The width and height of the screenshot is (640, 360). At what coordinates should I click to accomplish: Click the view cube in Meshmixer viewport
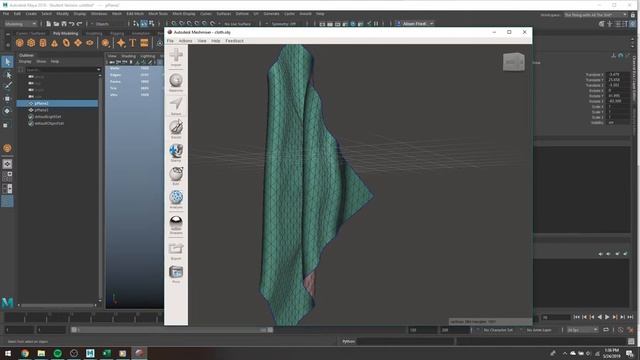click(x=513, y=62)
